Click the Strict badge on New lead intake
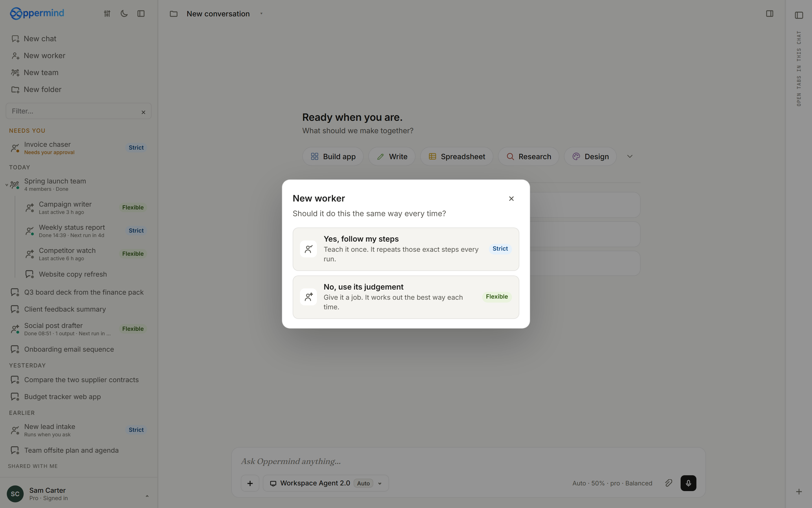 point(136,430)
